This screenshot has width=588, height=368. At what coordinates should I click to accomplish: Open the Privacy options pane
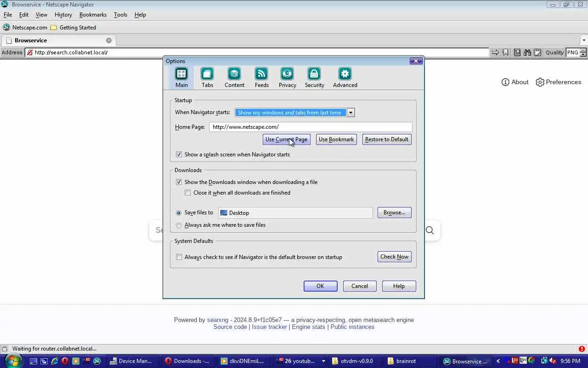coord(287,77)
